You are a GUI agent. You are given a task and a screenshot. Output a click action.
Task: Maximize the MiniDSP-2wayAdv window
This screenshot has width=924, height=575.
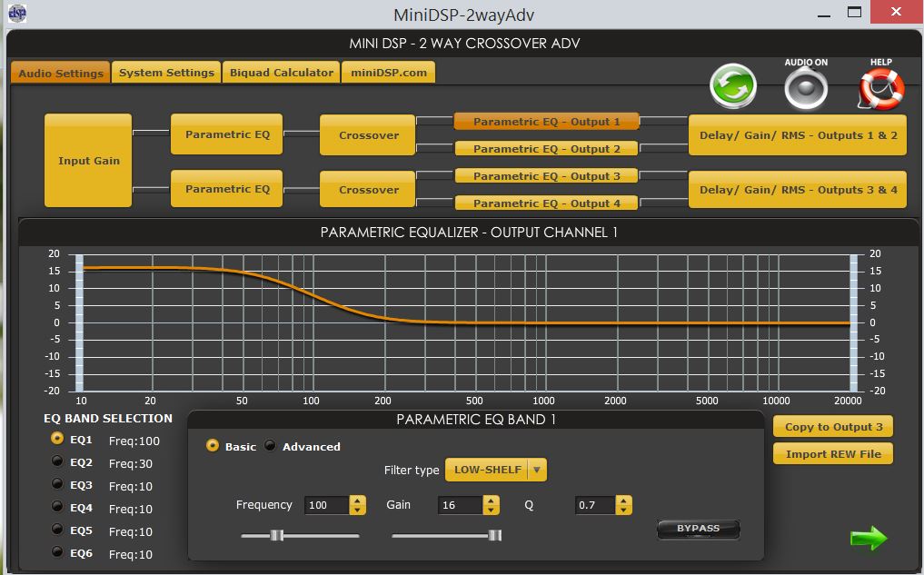coord(854,12)
